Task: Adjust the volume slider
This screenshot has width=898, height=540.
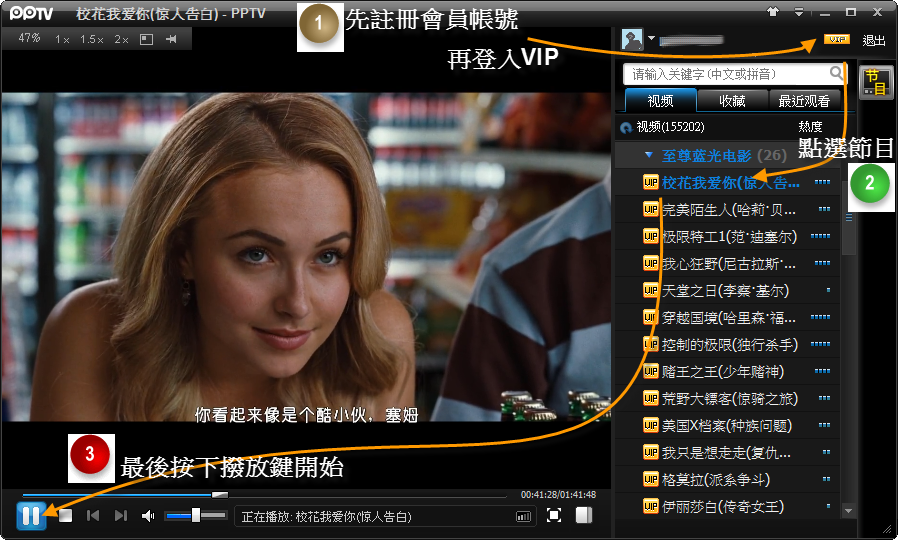Action: (195, 516)
